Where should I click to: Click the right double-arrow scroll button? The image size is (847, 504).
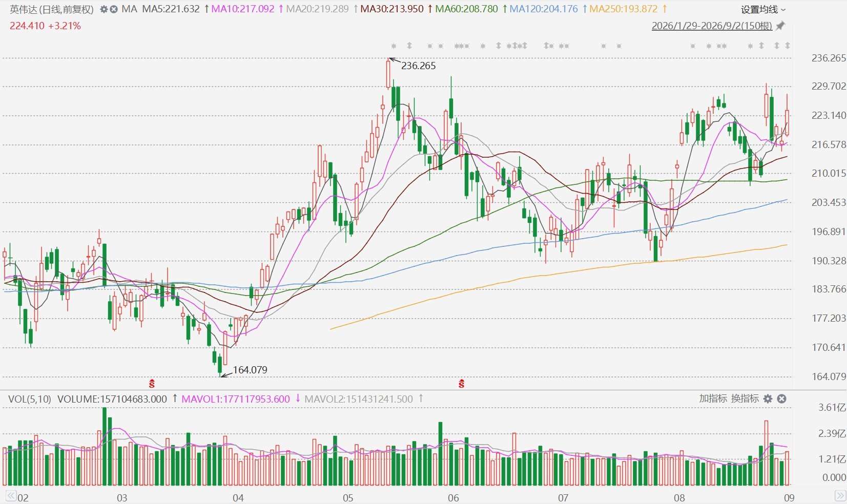tap(840, 495)
